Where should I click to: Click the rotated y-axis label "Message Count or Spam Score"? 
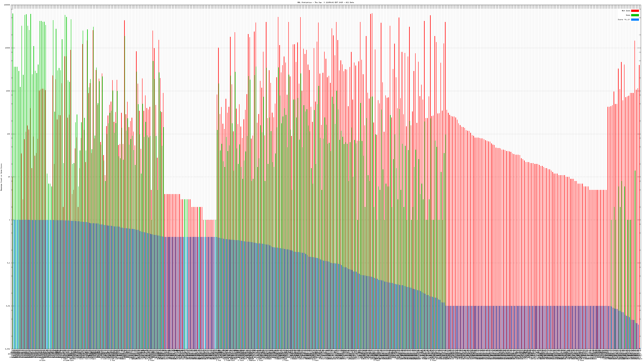[x=1, y=177]
